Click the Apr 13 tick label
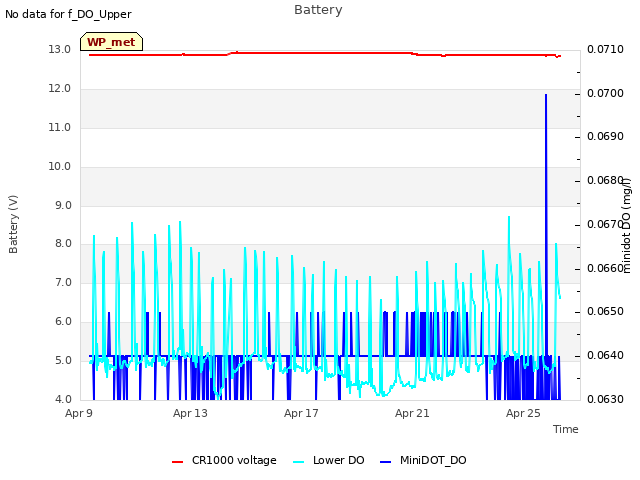The image size is (640, 480). point(190,413)
